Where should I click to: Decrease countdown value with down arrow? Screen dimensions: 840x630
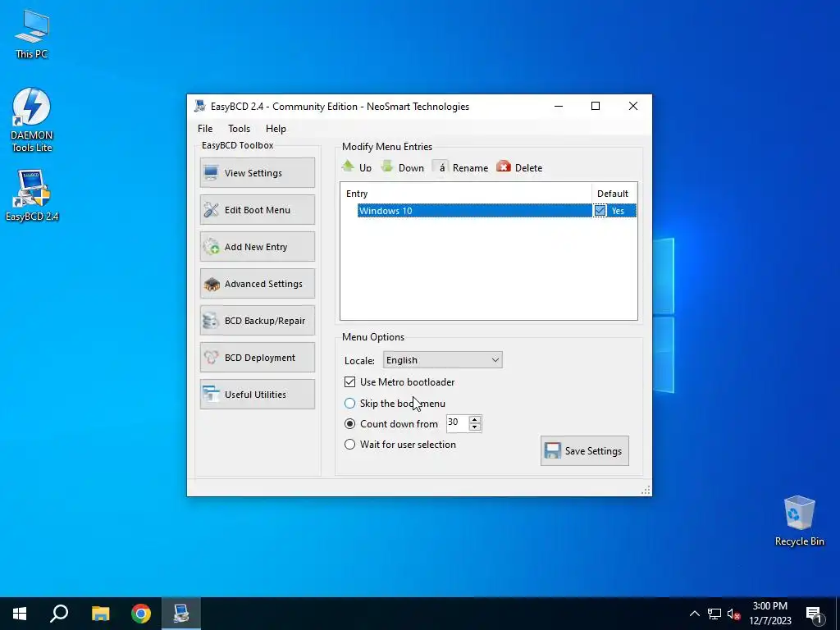click(x=475, y=427)
